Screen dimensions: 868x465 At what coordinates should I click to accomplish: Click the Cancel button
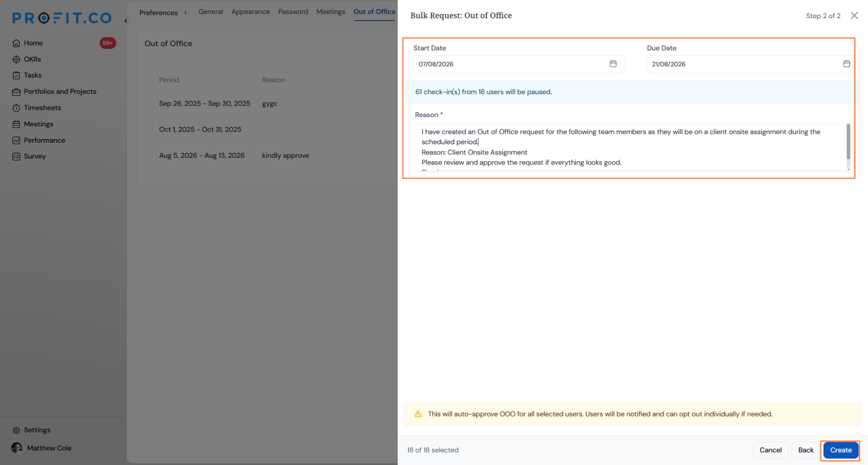(x=770, y=450)
